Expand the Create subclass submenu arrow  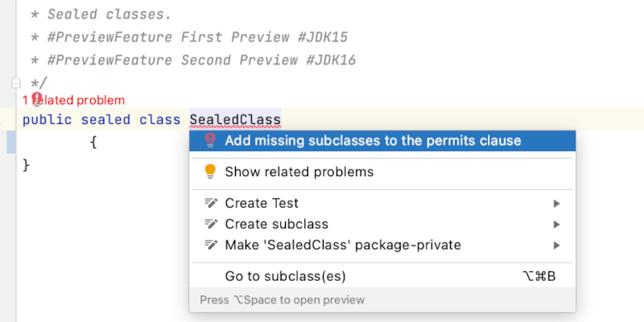pos(556,224)
